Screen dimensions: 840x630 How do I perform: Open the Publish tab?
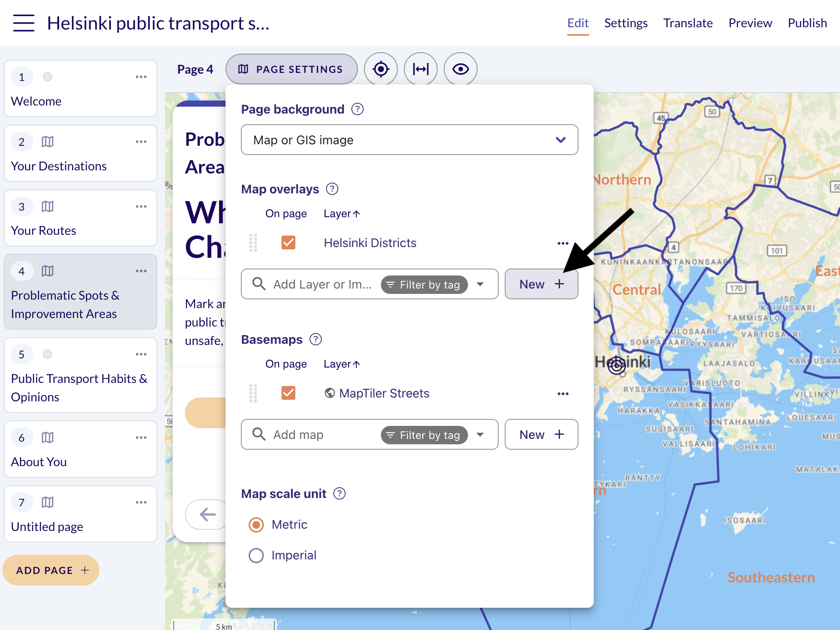click(807, 23)
